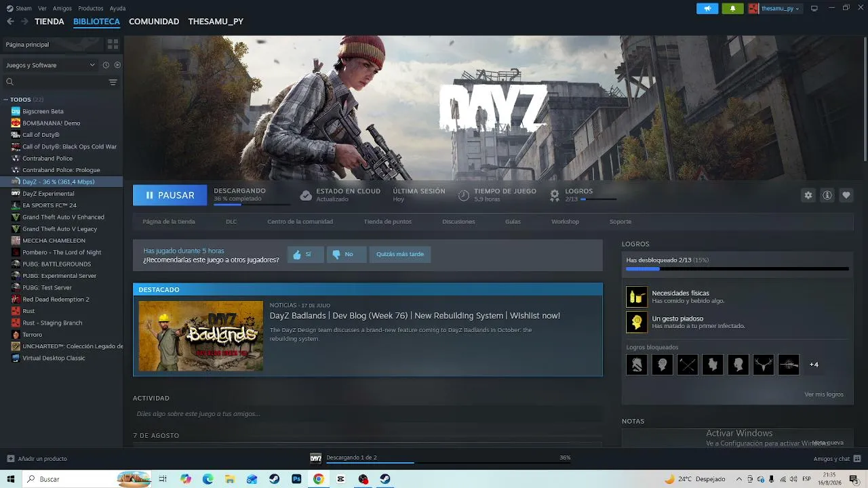Open the Productos menu
The image size is (868, 488).
pos(91,8)
